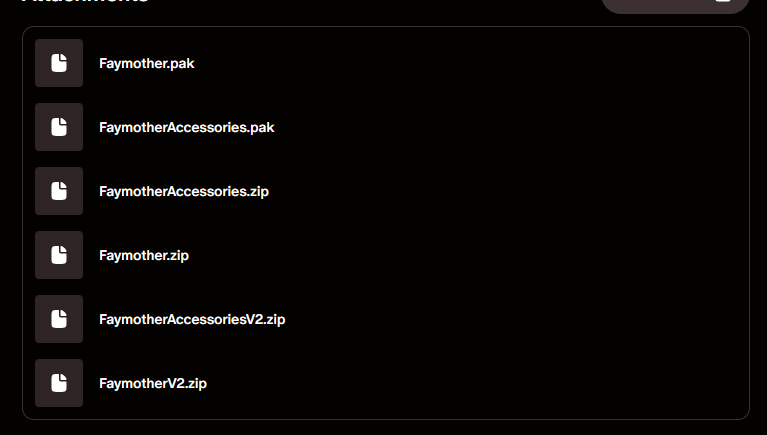Click the file icon beside Faymother.zip
This screenshot has height=435, width=767.
pyautogui.click(x=59, y=255)
